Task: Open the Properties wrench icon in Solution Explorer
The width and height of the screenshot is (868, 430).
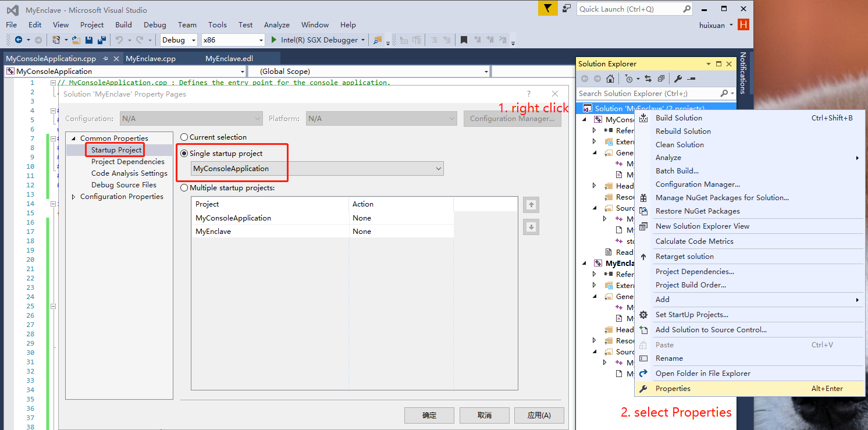Action: coord(678,79)
